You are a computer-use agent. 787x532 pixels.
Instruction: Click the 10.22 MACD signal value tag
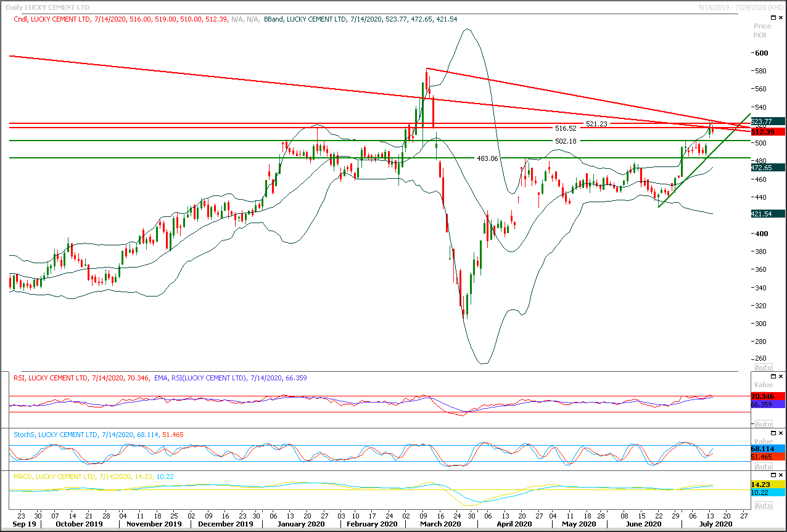(x=767, y=493)
